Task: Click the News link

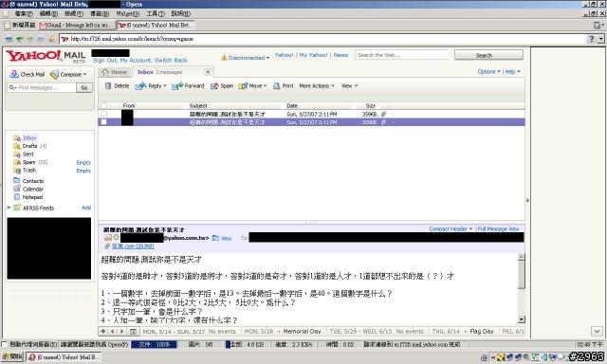Action: tap(340, 55)
